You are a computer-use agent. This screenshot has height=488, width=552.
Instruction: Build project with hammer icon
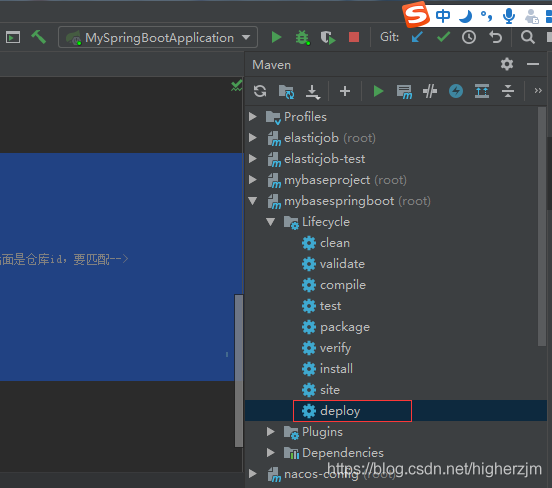tap(38, 37)
